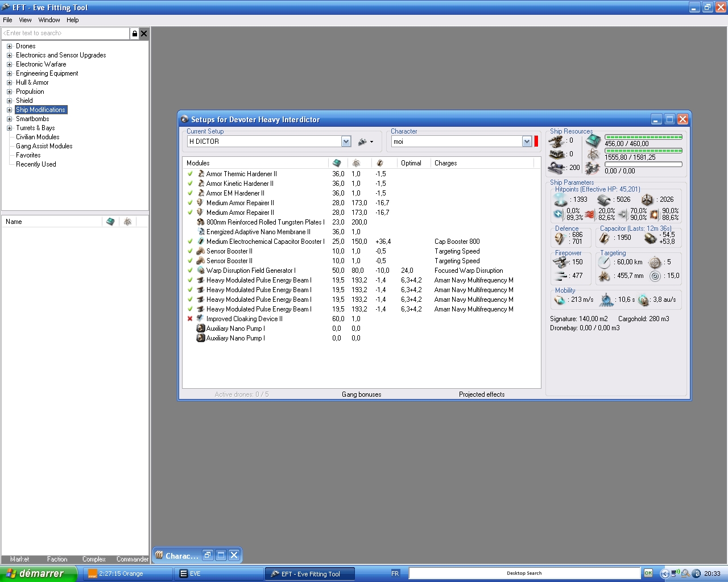Click the capacitor column header icon in Modules list
The height and width of the screenshot is (582, 728).
[379, 163]
